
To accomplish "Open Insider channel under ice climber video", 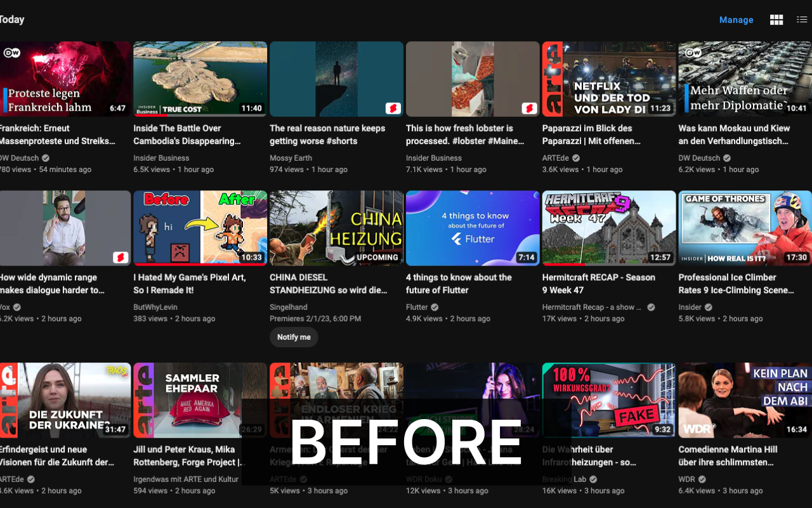I will [x=690, y=307].
